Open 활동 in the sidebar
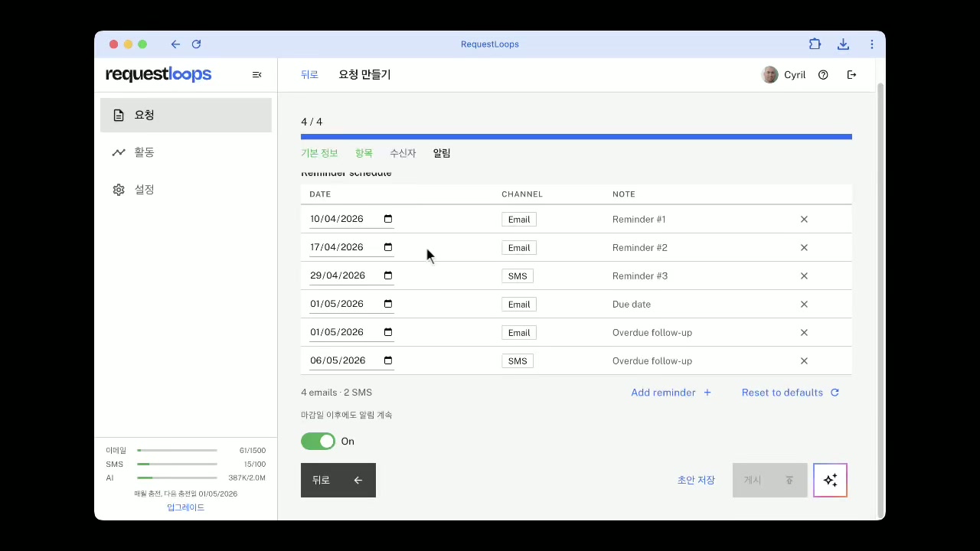Screen dimensions: 980x551 tap(144, 152)
